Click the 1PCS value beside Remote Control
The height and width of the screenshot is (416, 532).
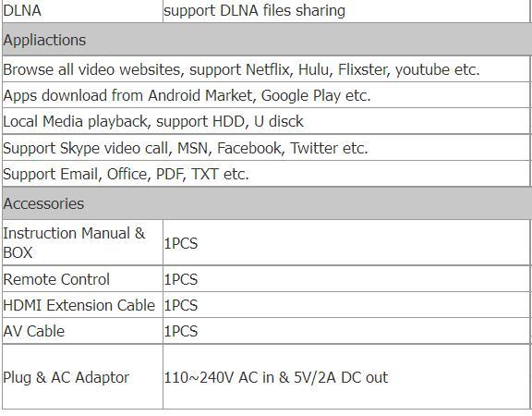pos(181,279)
